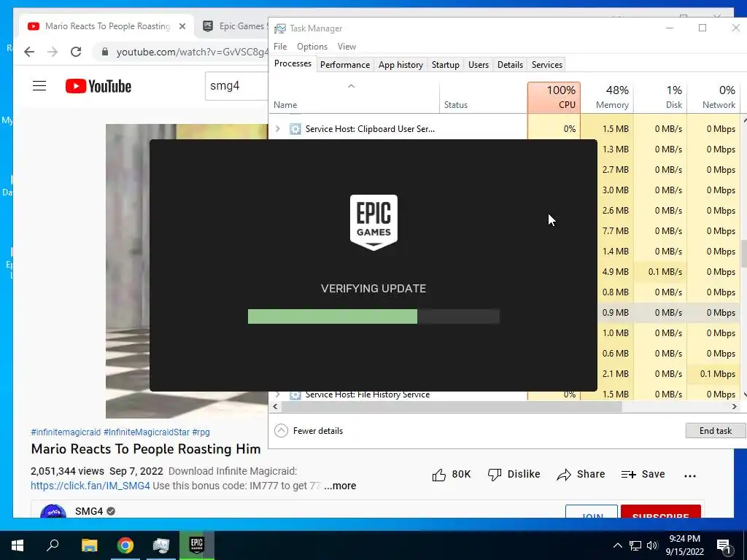Expand description with ...more
Viewport: 747px width, 560px height.
[340, 486]
